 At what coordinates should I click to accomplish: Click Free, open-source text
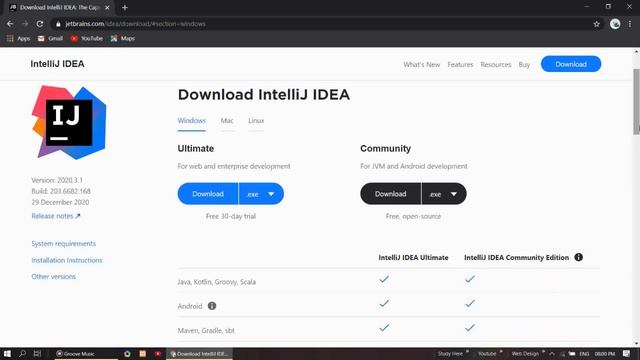click(x=413, y=216)
